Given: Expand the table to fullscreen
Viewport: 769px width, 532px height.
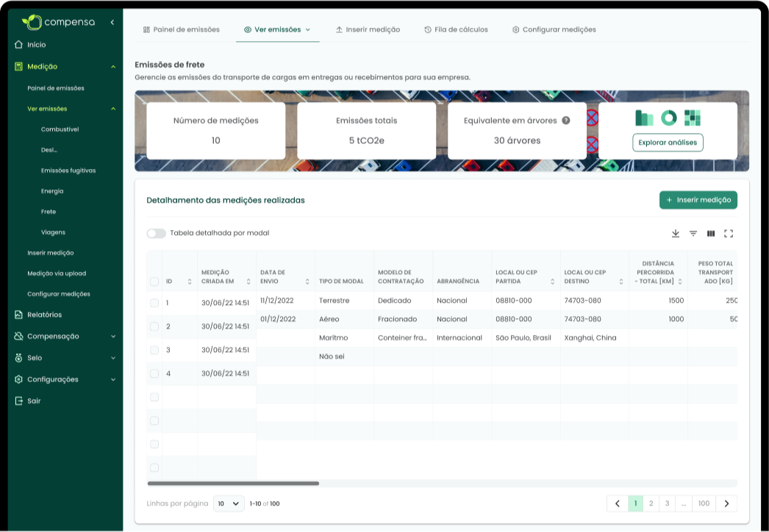Looking at the screenshot, I should click(x=729, y=234).
